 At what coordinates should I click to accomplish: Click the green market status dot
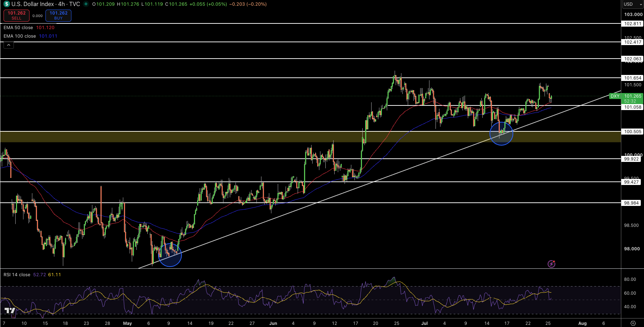click(86, 4)
